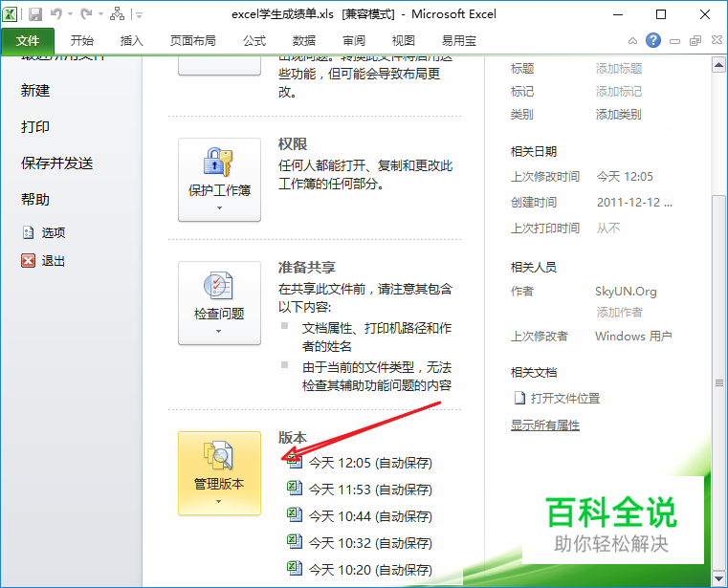Open the 文件 tab
This screenshot has height=588, width=728.
(28, 41)
